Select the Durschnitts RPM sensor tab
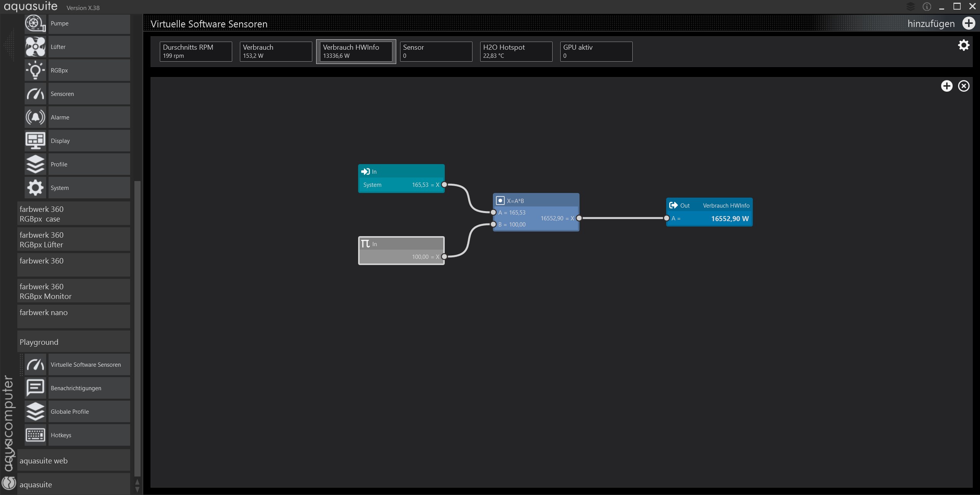 click(x=196, y=51)
